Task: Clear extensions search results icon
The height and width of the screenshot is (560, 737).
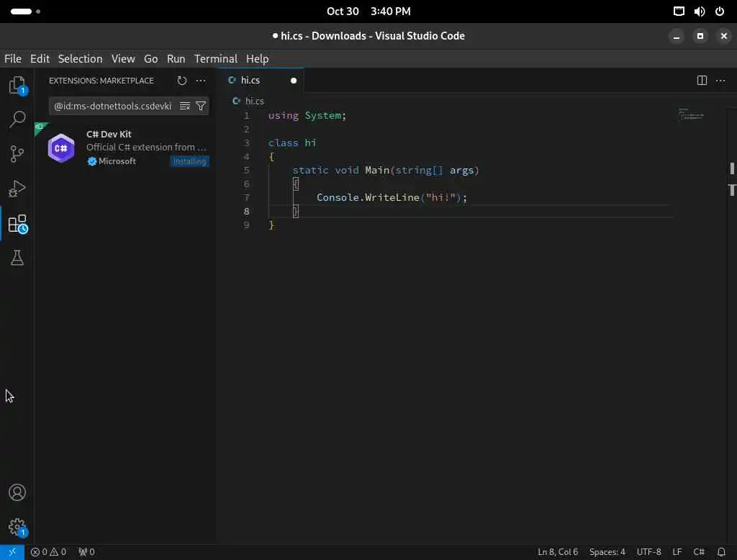Action: pyautogui.click(x=185, y=106)
